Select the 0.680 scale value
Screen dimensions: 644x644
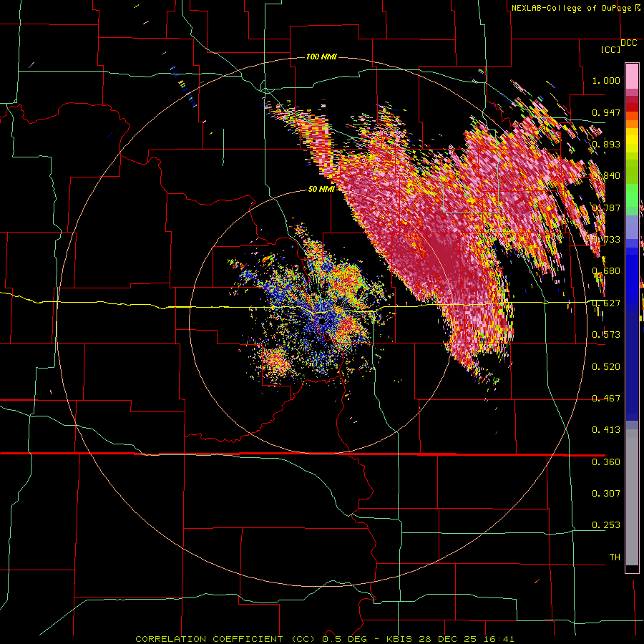pos(606,271)
